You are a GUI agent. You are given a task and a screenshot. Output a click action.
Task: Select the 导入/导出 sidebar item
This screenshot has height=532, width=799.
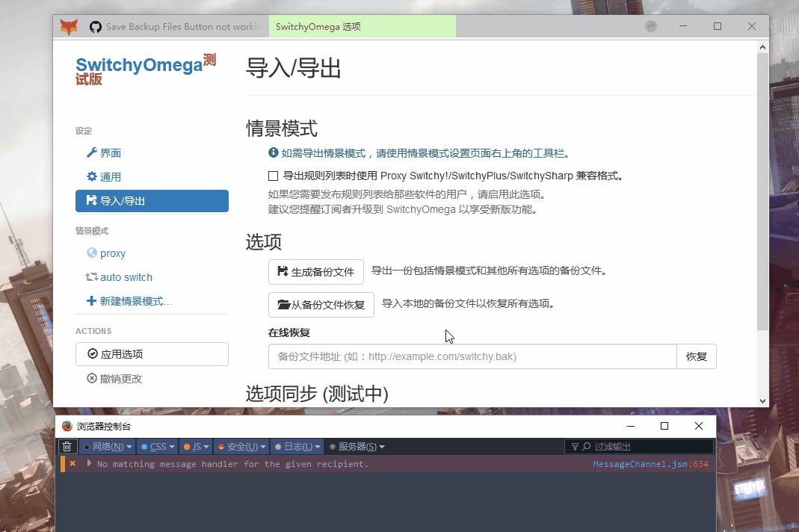coord(152,201)
